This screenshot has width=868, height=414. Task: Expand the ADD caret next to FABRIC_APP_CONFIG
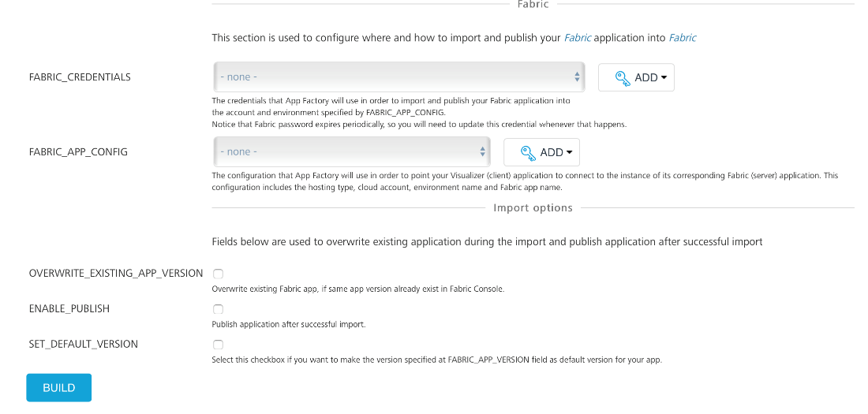(569, 153)
